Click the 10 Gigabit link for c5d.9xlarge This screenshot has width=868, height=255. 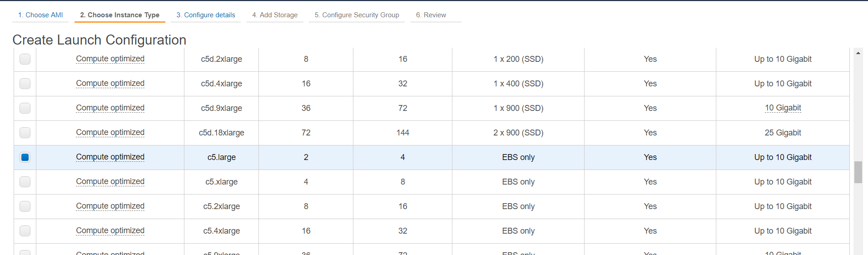point(783,108)
